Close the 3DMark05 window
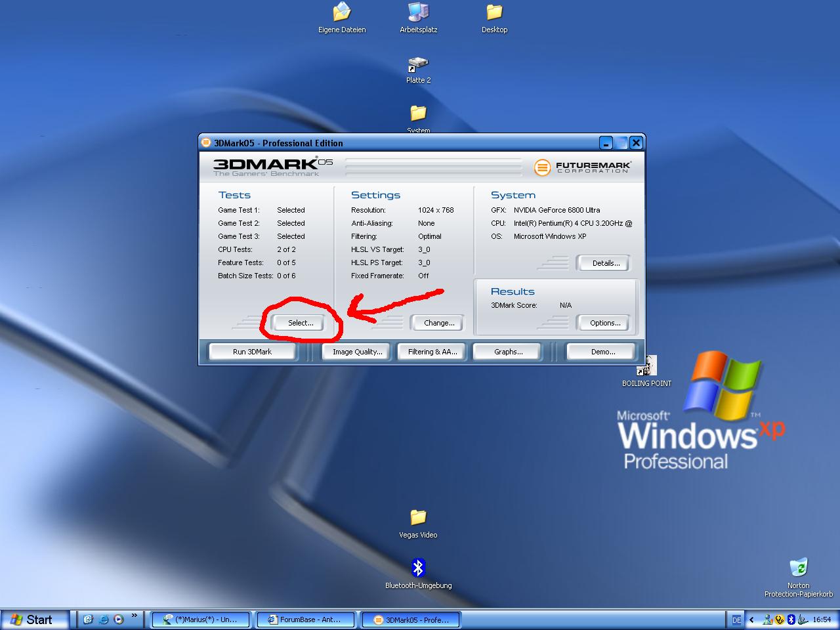The image size is (840, 630). point(635,142)
